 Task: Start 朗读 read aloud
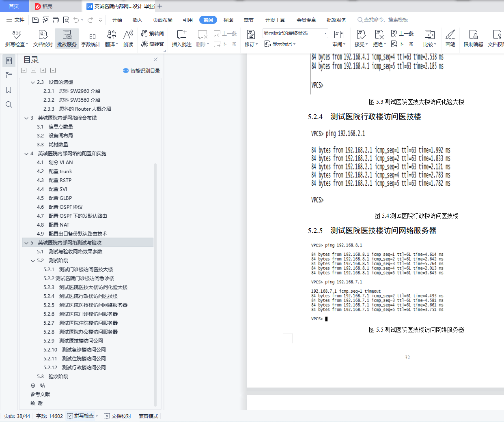tap(128, 39)
